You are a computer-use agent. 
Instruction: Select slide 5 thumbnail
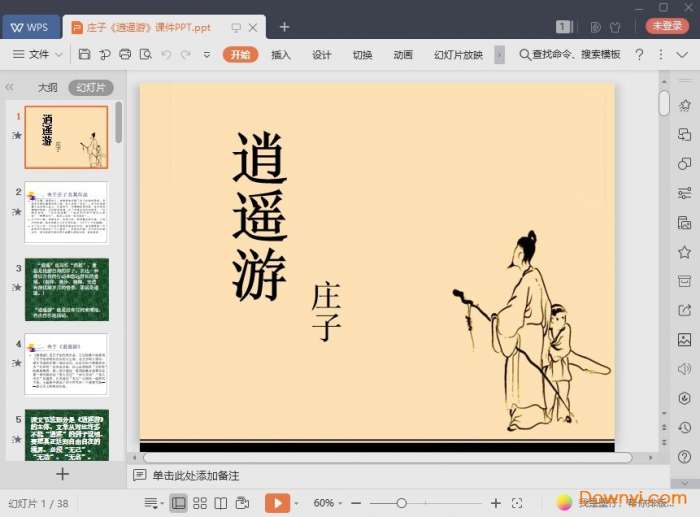(67, 435)
